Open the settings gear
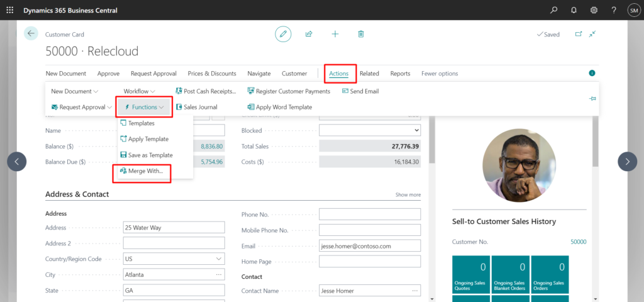This screenshot has height=302, width=644. click(x=594, y=10)
